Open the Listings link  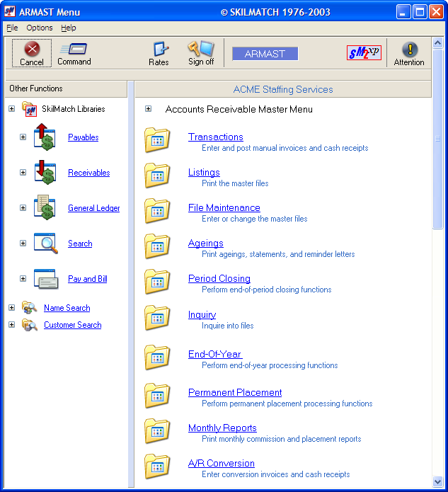204,172
